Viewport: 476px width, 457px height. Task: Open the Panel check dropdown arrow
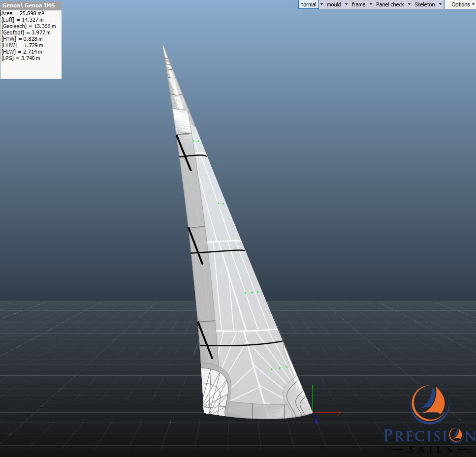coord(409,4)
